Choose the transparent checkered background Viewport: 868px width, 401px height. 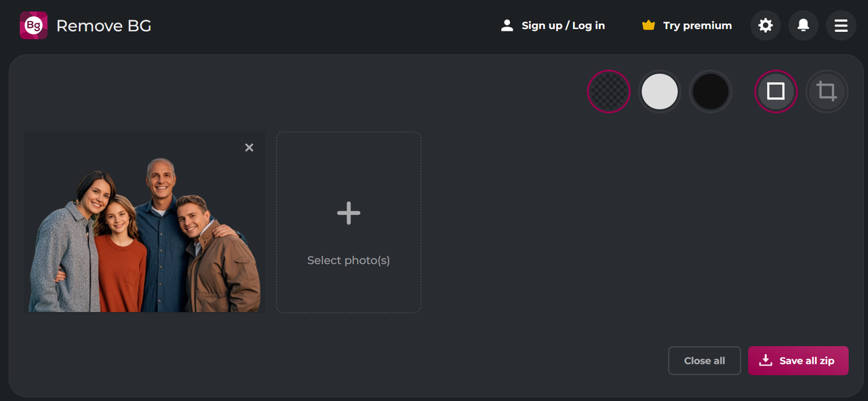tap(609, 91)
